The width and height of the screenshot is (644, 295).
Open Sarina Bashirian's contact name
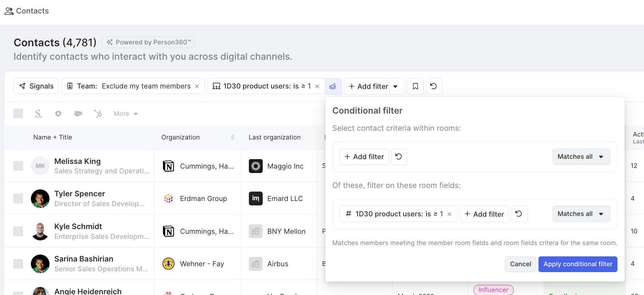(84, 259)
